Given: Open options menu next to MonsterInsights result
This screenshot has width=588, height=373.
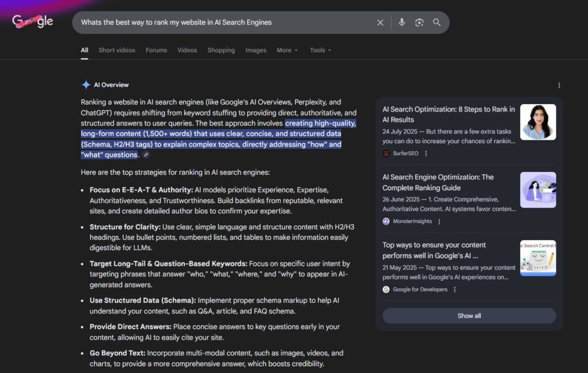Looking at the screenshot, I should coord(439,221).
